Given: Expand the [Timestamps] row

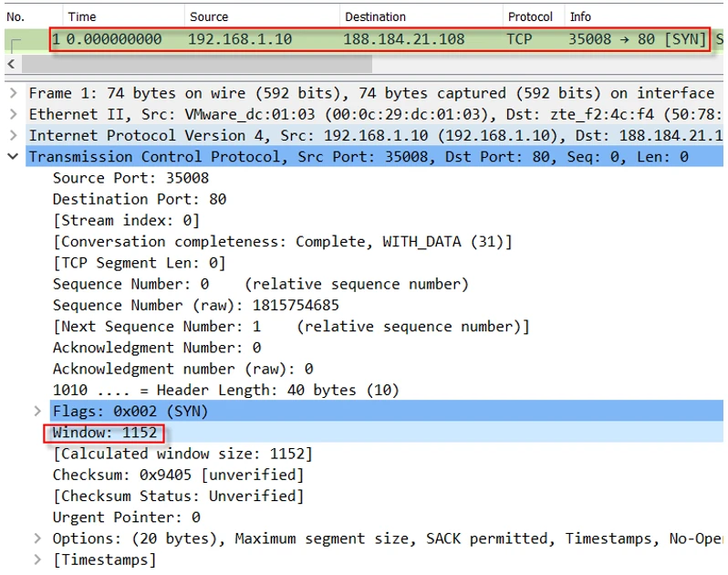Looking at the screenshot, I should tap(37, 559).
